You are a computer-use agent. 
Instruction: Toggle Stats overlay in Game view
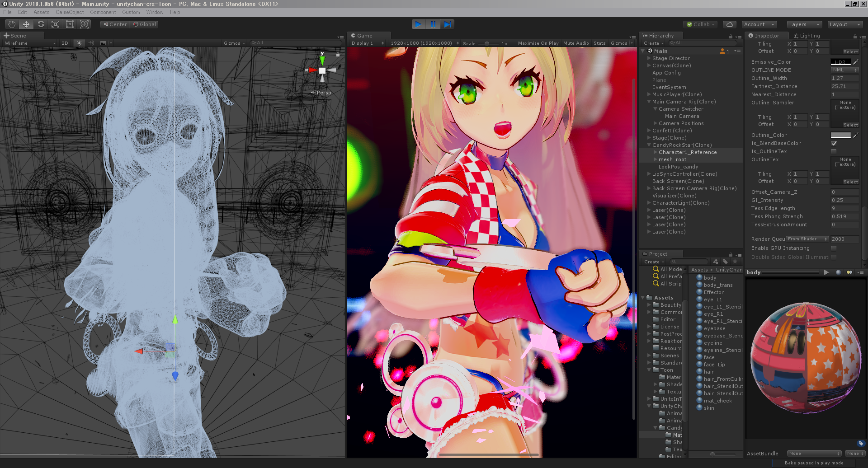coord(599,43)
